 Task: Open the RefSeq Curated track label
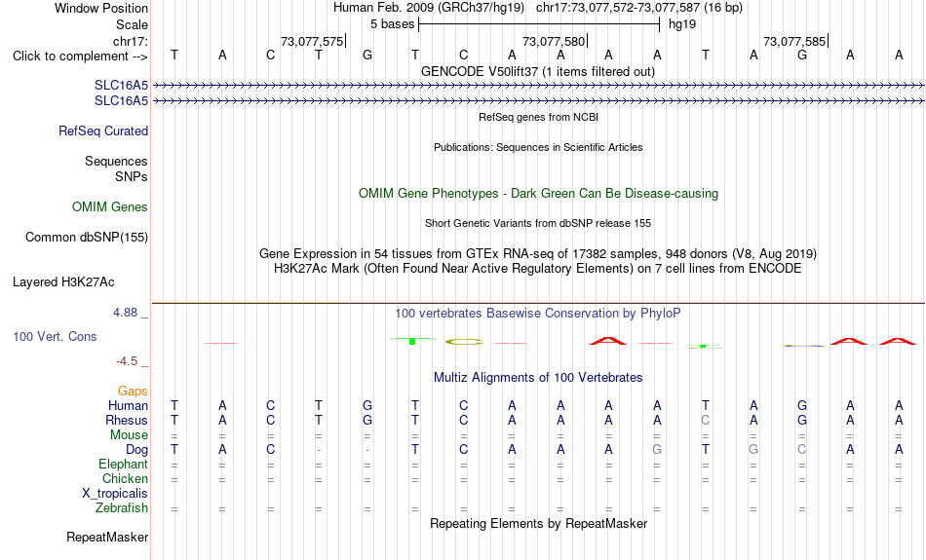(x=103, y=131)
